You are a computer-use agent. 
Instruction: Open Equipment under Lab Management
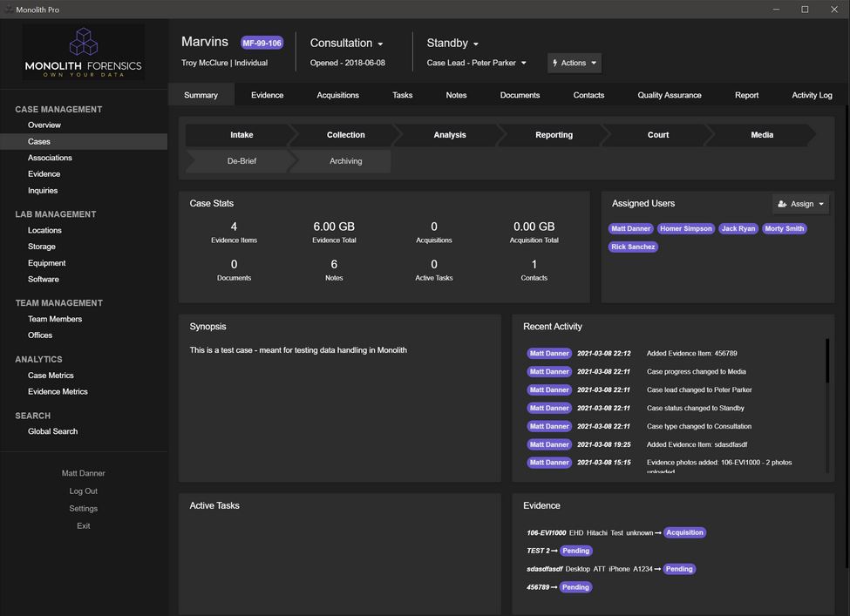[46, 263]
